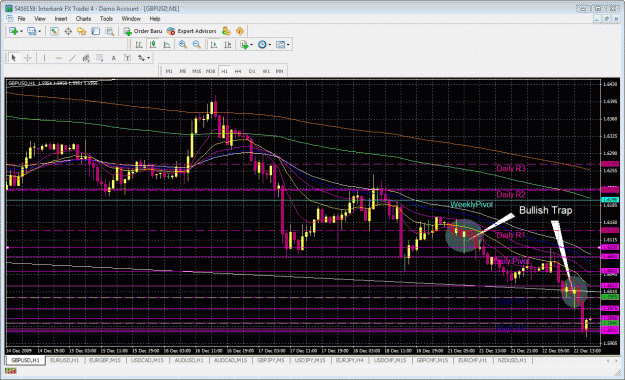Image resolution: width=625 pixels, height=380 pixels.
Task: Select the Equidistant Channel tool
Action: point(86,58)
